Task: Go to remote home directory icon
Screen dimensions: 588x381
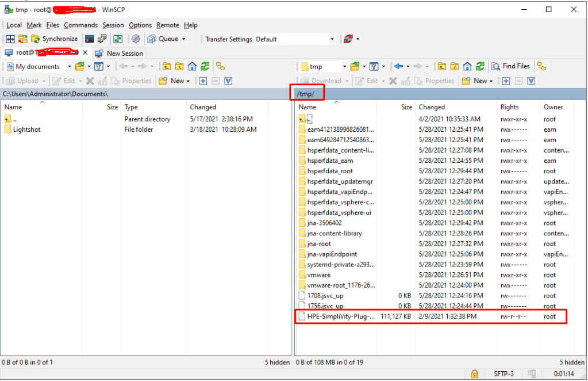Action: [467, 66]
